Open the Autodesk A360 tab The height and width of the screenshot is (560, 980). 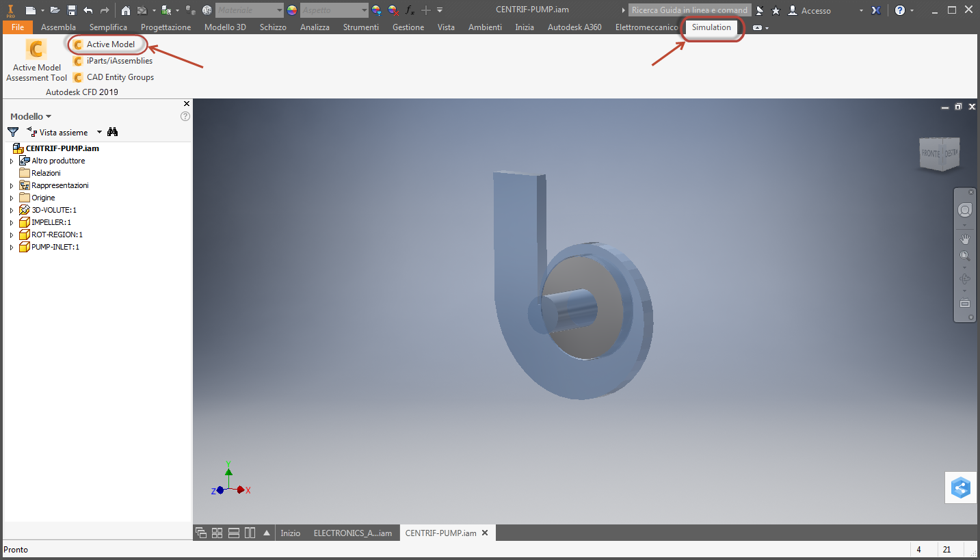pyautogui.click(x=574, y=27)
